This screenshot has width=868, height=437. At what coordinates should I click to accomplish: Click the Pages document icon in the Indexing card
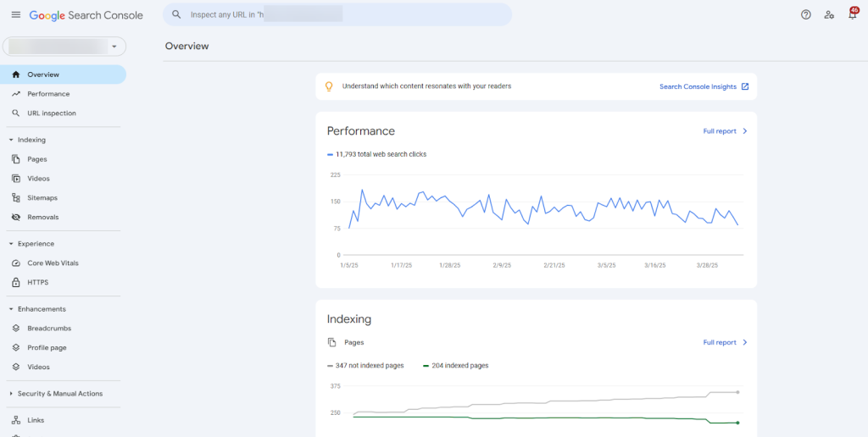332,342
